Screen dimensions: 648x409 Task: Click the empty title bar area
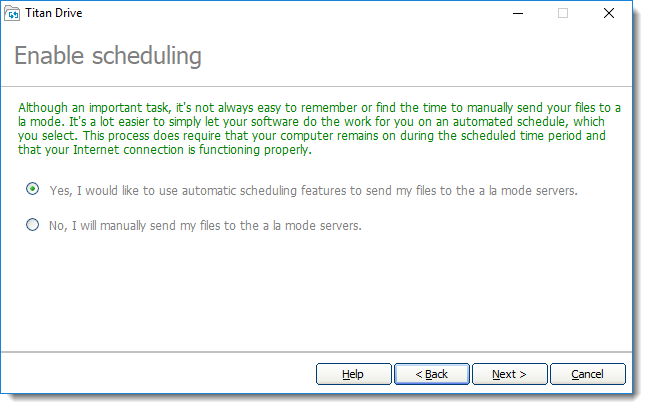tap(300, 14)
